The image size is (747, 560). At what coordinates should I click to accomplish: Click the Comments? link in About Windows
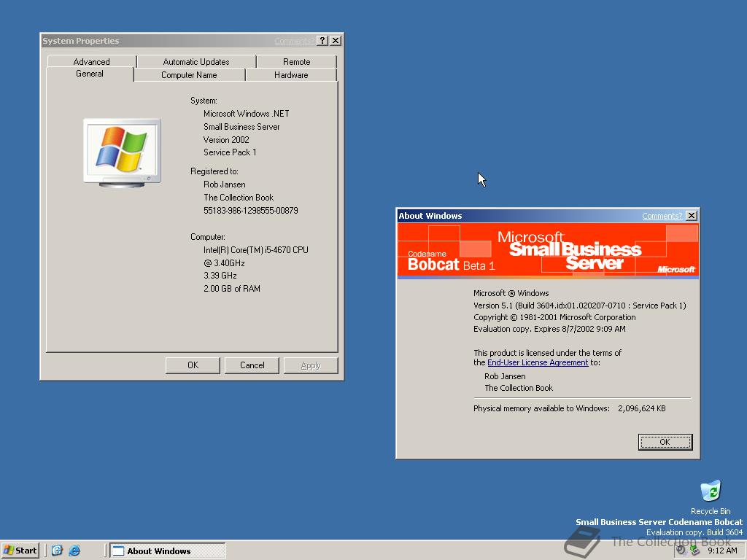[662, 216]
